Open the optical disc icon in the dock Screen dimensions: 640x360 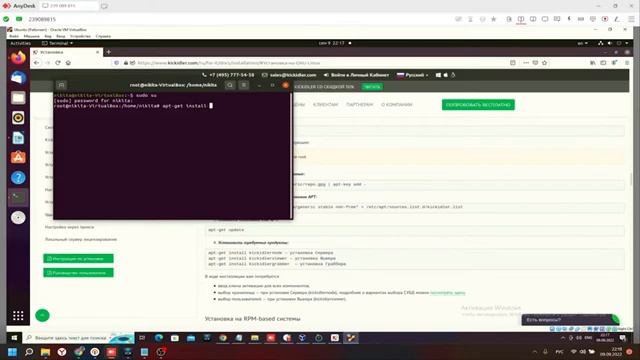[18, 218]
